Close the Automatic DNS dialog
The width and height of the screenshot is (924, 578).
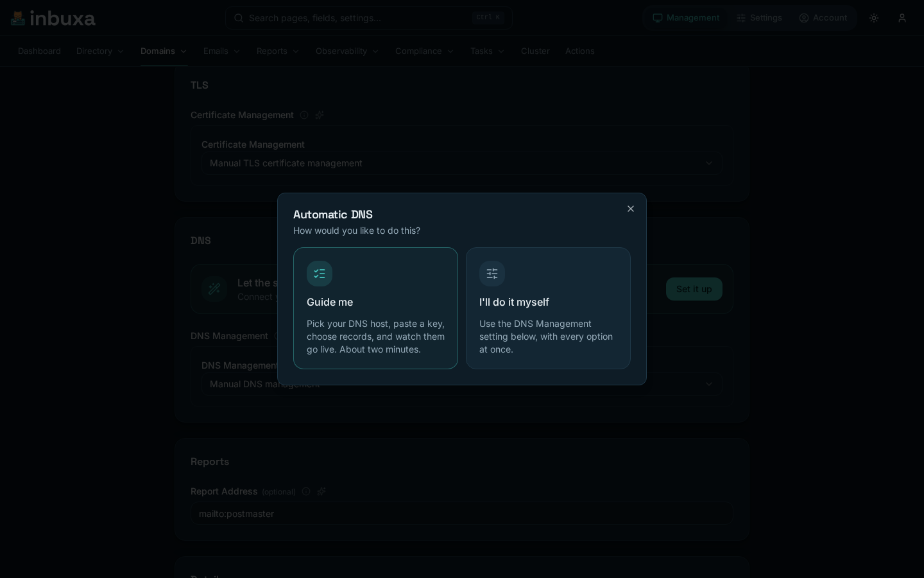631,209
